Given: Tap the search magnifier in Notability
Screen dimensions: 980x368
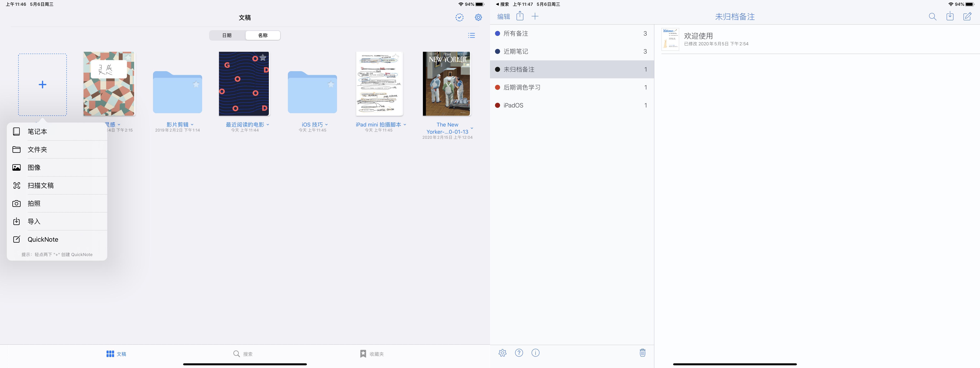Looking at the screenshot, I should pyautogui.click(x=932, y=17).
